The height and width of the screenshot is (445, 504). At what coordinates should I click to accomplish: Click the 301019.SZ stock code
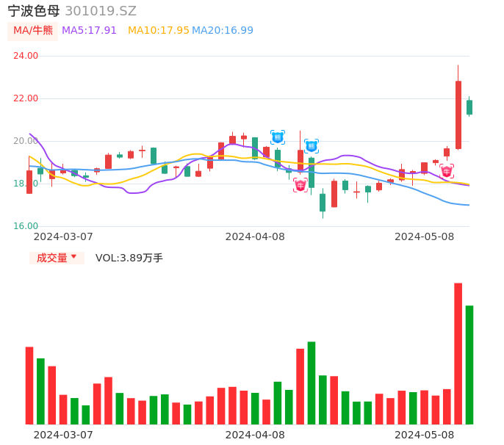(x=101, y=11)
